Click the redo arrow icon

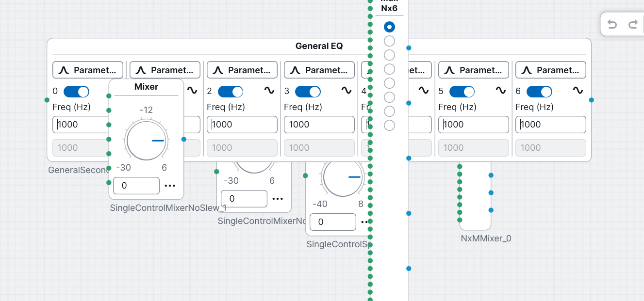pos(633,24)
